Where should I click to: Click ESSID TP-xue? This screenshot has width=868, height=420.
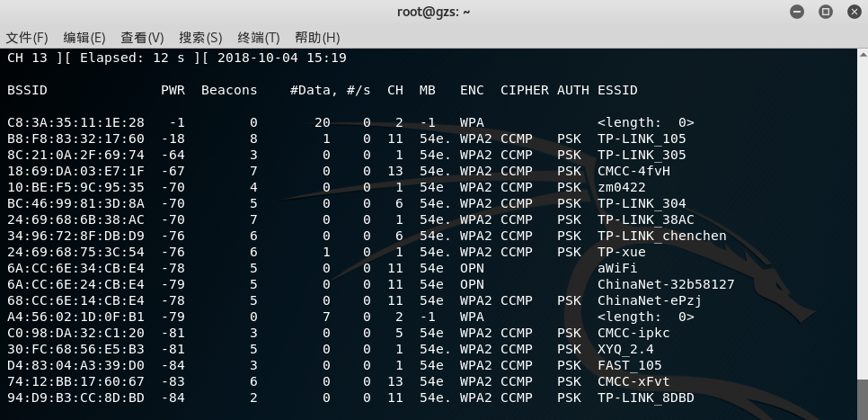pos(622,252)
